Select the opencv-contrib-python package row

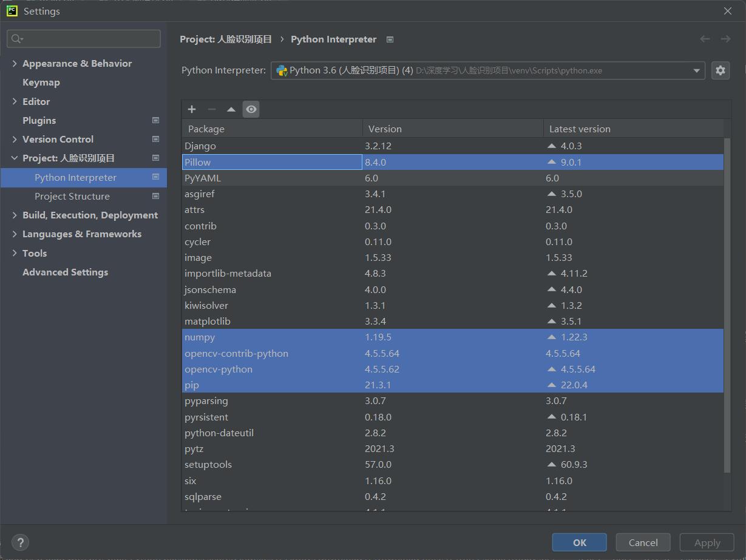453,353
